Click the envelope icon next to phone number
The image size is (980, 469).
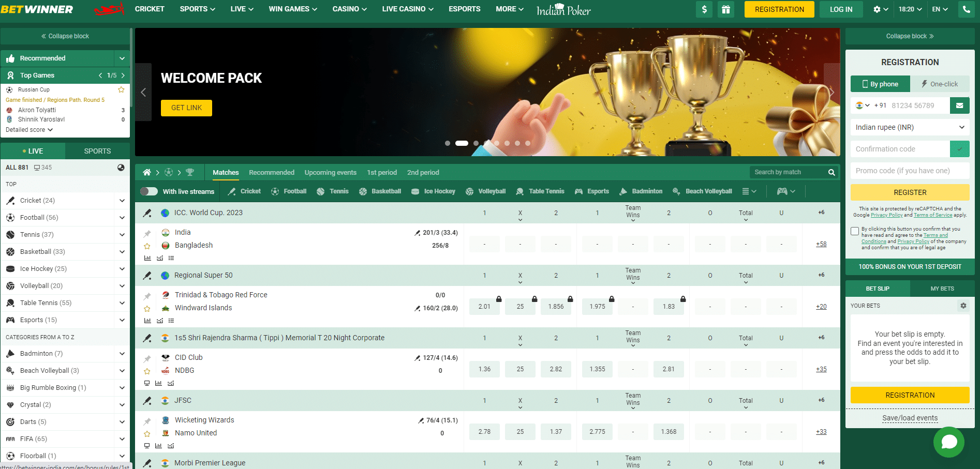(959, 105)
